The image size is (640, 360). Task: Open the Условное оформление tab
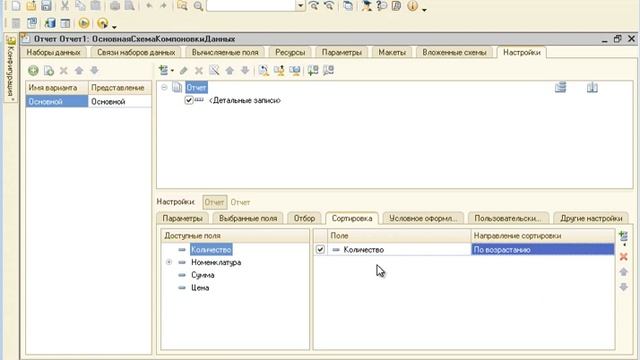[423, 218]
